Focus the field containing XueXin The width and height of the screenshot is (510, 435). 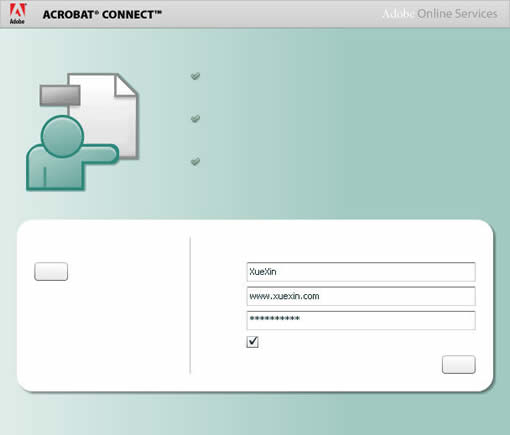[361, 272]
